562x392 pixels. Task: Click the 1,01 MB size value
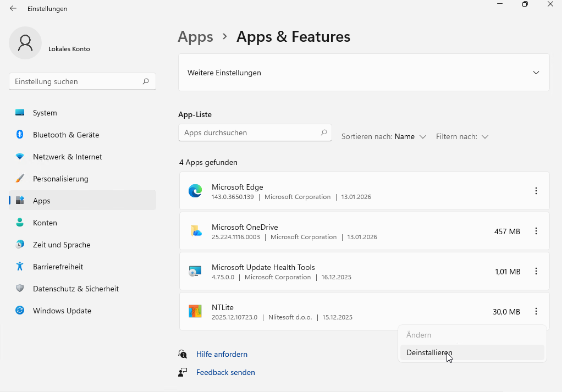coord(508,272)
